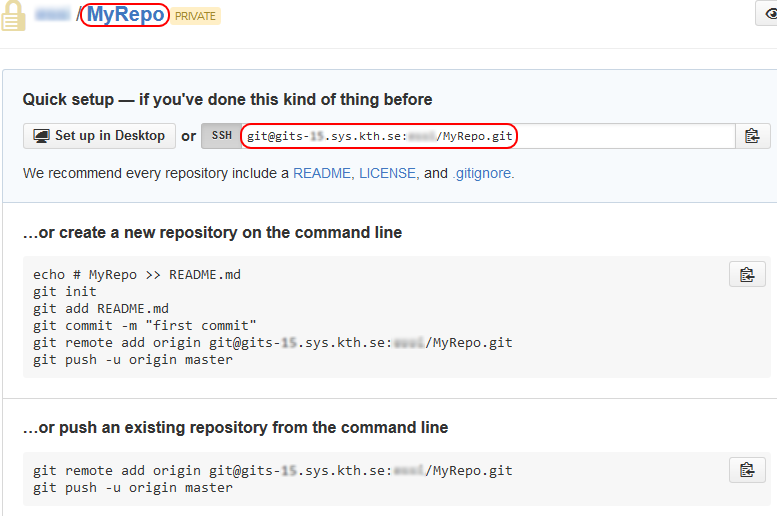The image size is (777, 516).
Task: Open the README link
Action: tap(321, 173)
